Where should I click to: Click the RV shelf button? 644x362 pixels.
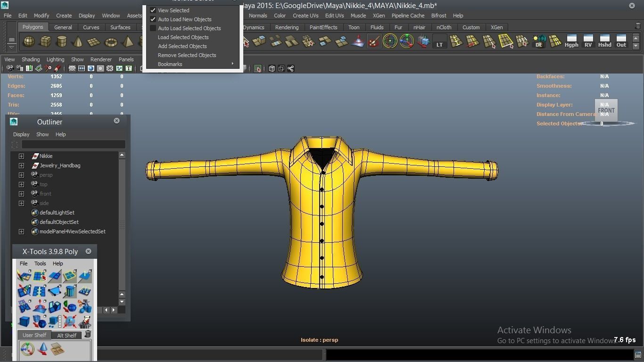tap(588, 41)
